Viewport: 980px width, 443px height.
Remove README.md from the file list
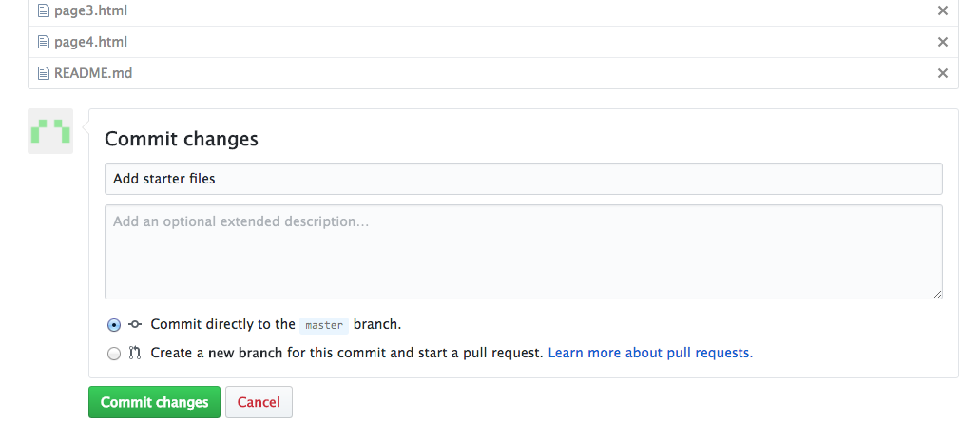[x=942, y=73]
